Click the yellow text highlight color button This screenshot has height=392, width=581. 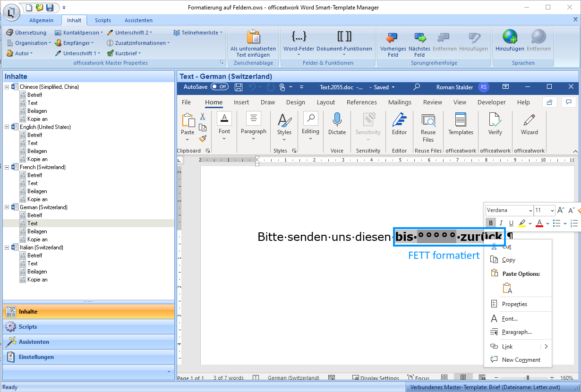522,223
